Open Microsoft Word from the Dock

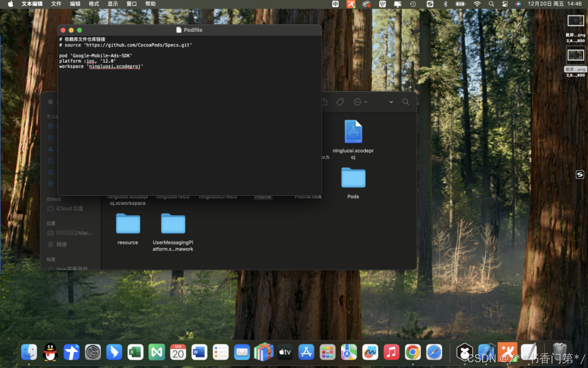pos(199,352)
